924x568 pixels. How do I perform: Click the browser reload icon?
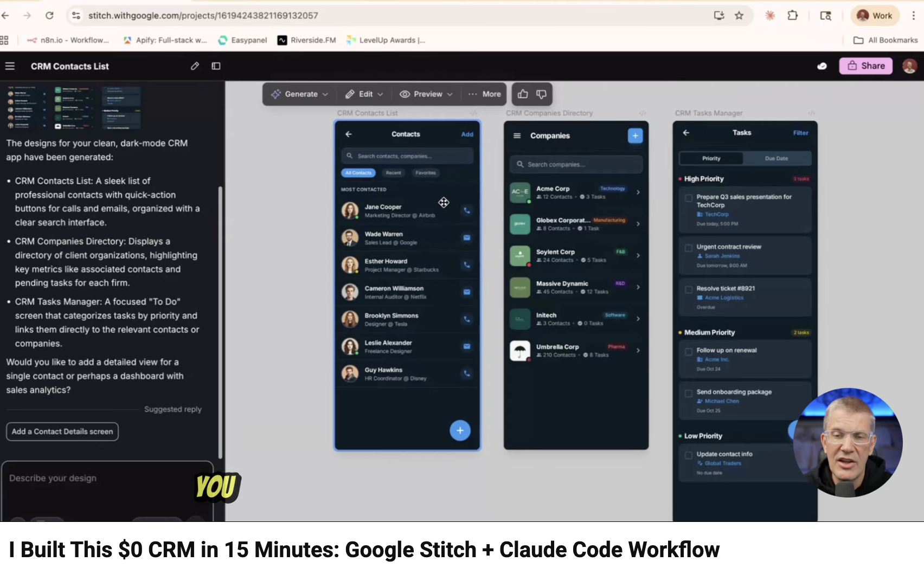coord(49,15)
